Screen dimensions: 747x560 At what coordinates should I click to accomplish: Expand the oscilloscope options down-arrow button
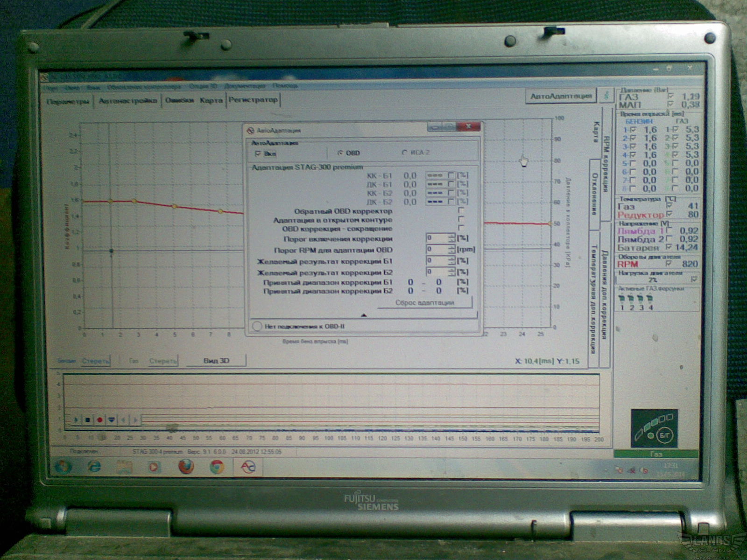112,420
